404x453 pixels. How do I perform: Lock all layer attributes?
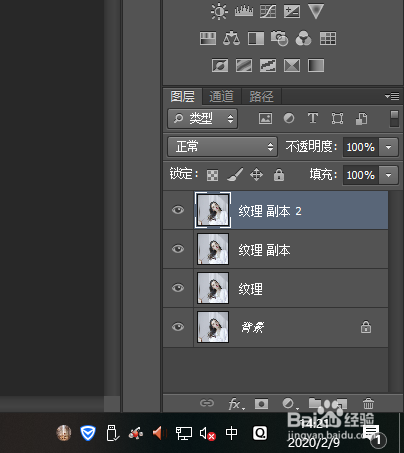[x=279, y=175]
